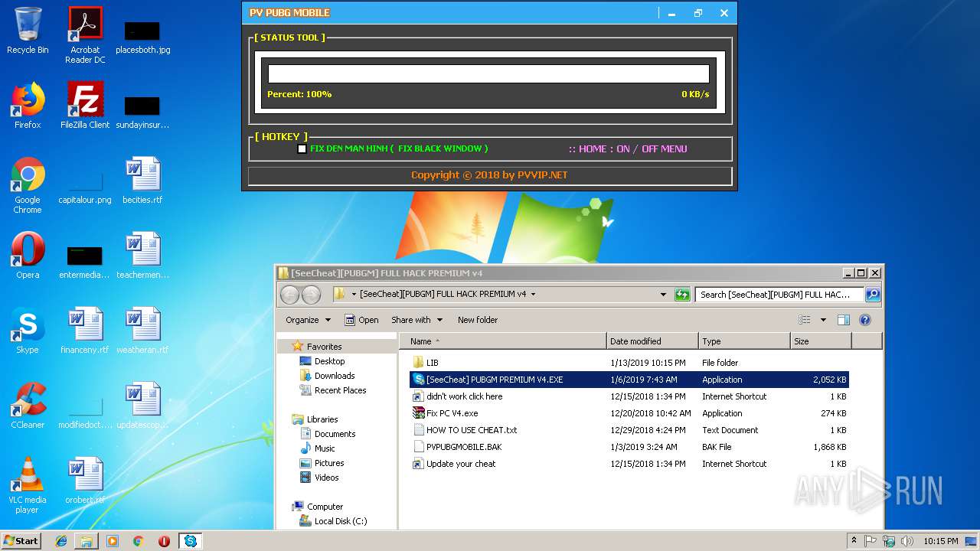Expand breadcrumb arrow after folder name

pyautogui.click(x=533, y=294)
